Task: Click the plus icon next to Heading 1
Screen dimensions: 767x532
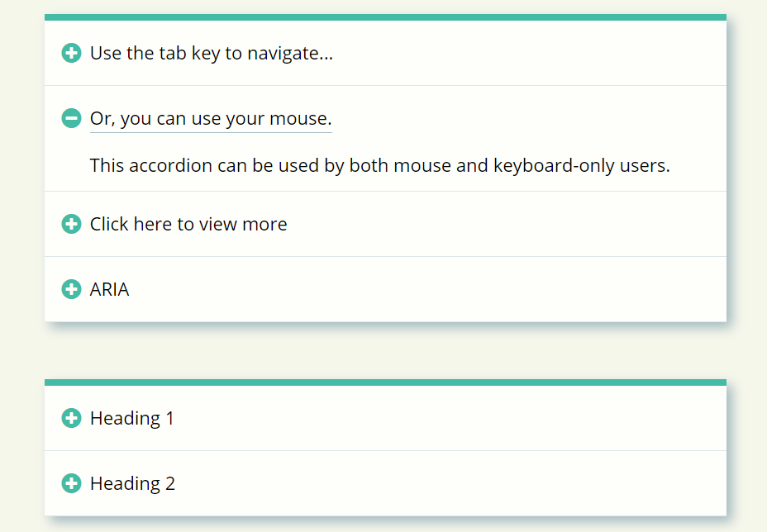Action: tap(72, 418)
